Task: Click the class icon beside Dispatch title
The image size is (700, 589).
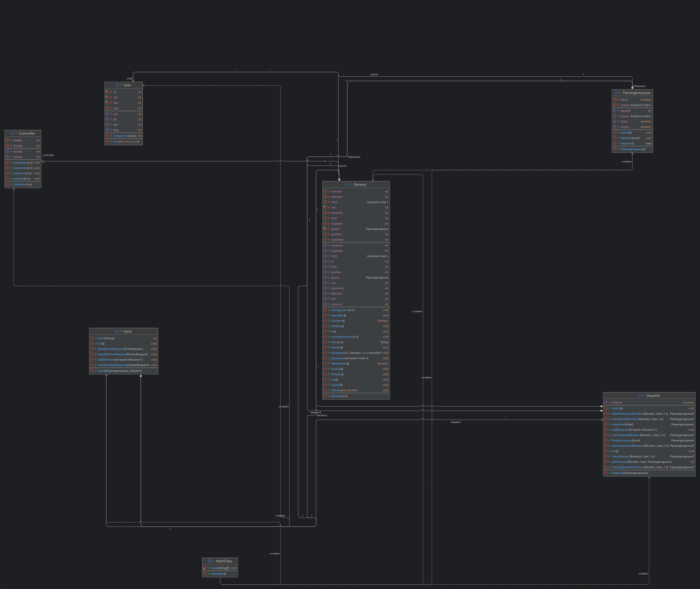Action: [640, 396]
